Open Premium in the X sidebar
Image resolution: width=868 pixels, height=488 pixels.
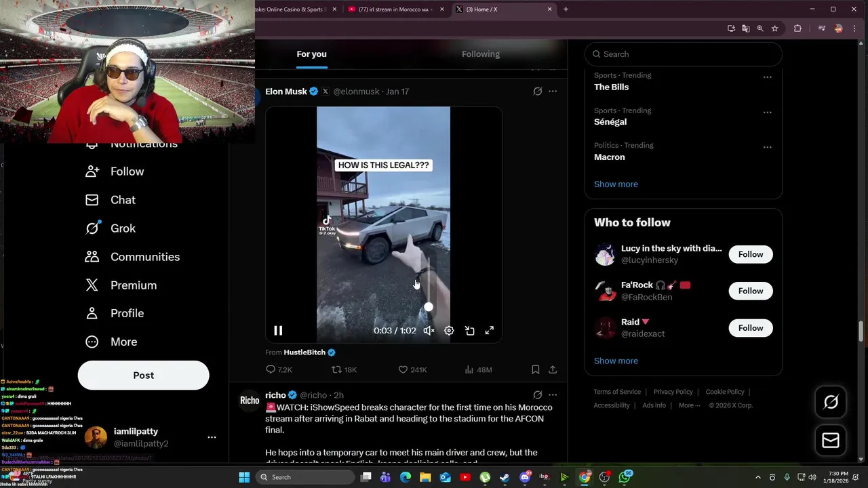121,285
